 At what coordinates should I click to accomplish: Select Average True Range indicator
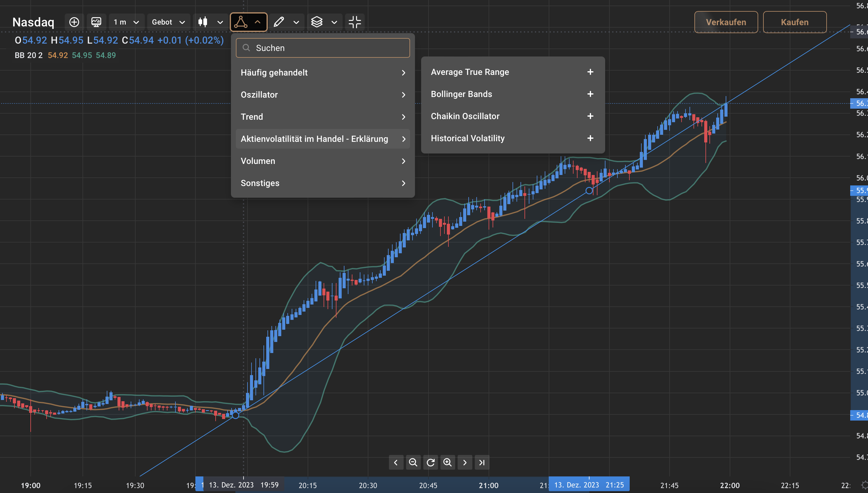[x=470, y=72]
